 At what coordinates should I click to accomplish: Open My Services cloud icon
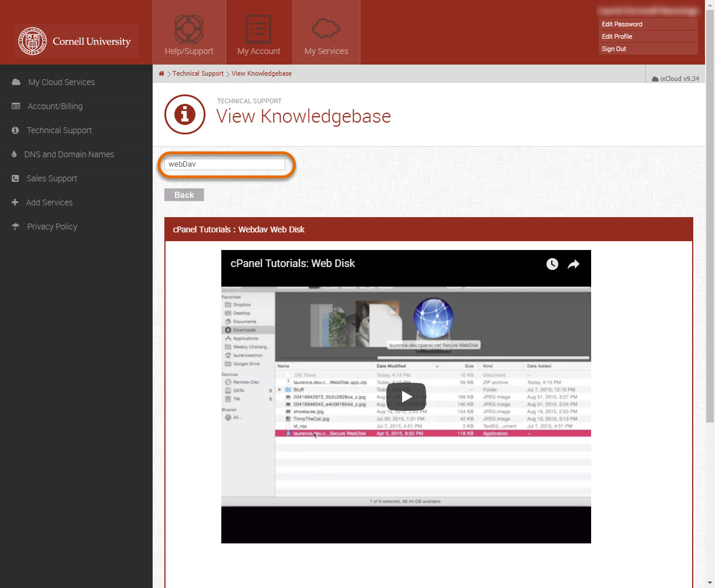click(x=326, y=28)
